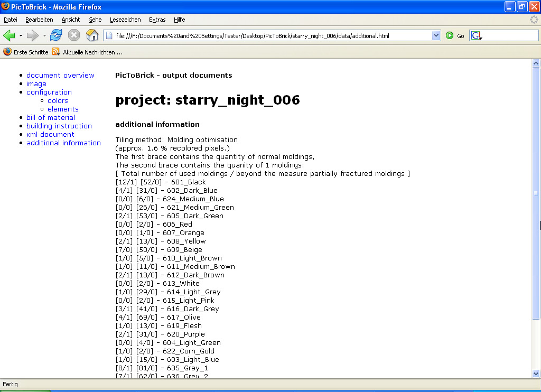Open the xml document link
Screen dimensions: 541x392
[x=50, y=135]
